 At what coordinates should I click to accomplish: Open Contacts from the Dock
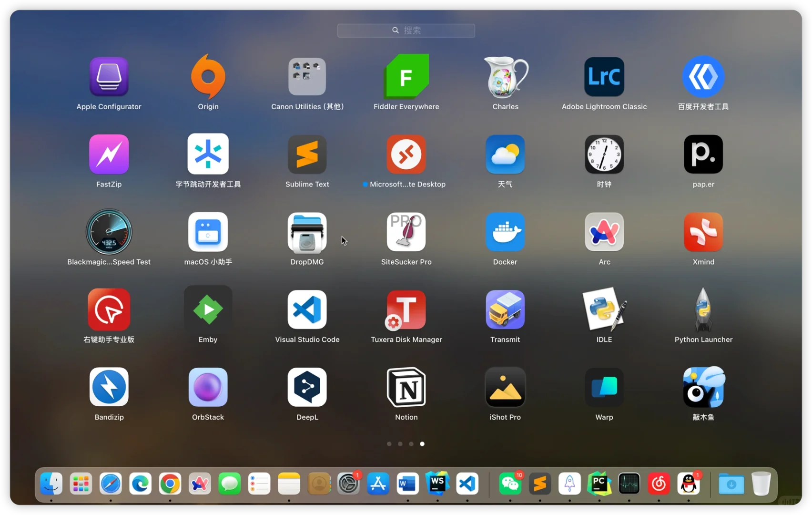pyautogui.click(x=319, y=484)
